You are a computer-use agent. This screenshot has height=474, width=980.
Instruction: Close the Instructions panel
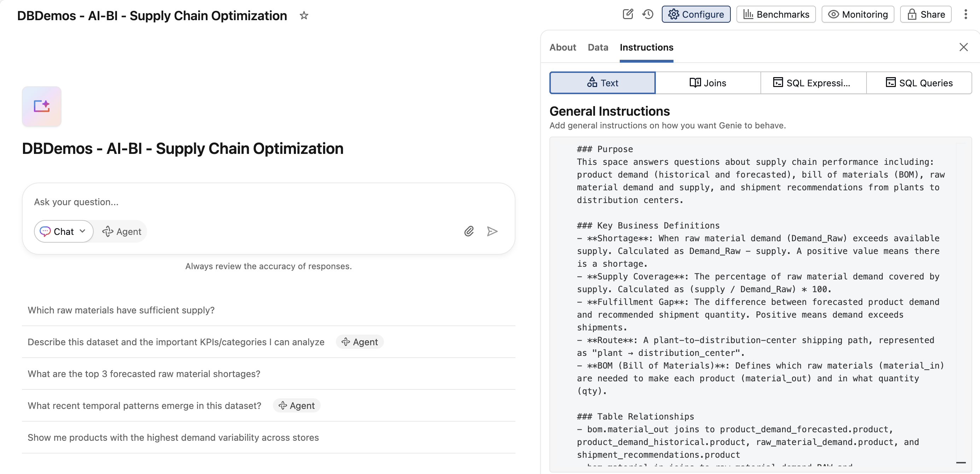[964, 47]
